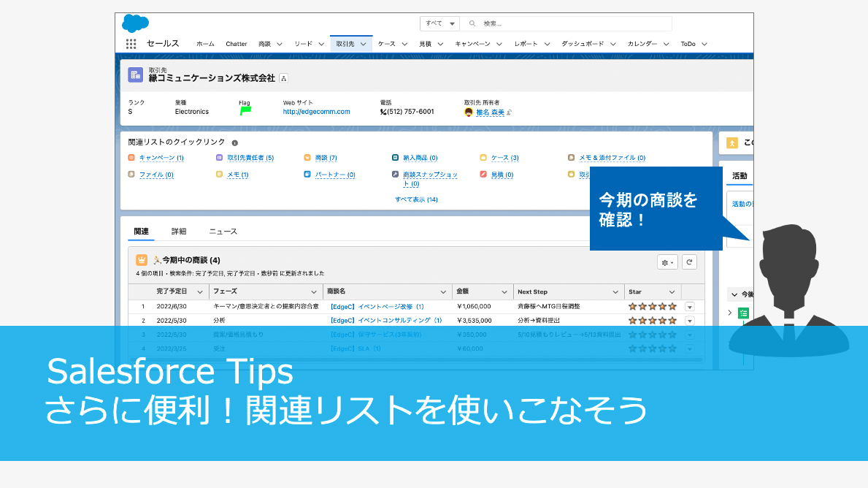Click the パートナー quick link icon
Viewport: 868px width, 488px height.
pyautogui.click(x=307, y=174)
